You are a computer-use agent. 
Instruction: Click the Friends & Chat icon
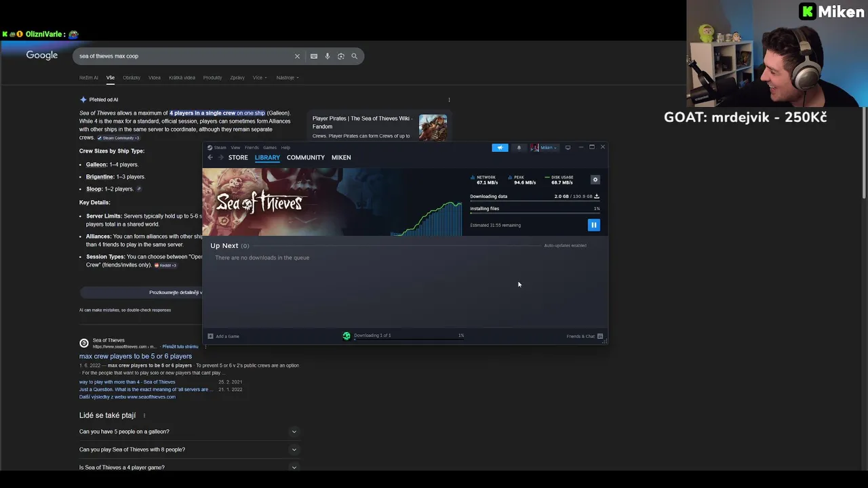click(600, 336)
